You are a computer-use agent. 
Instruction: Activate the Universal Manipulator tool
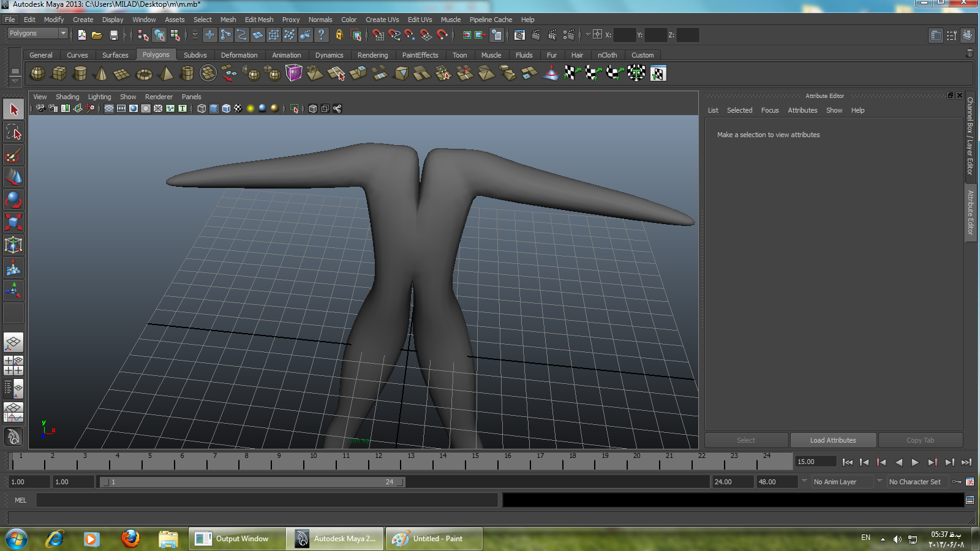13,245
